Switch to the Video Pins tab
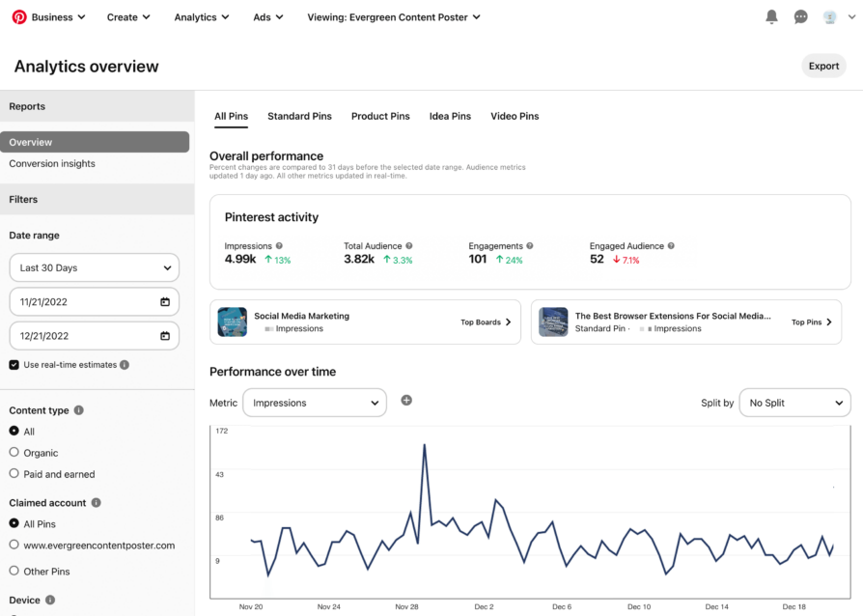863x616 pixels. [x=515, y=116]
